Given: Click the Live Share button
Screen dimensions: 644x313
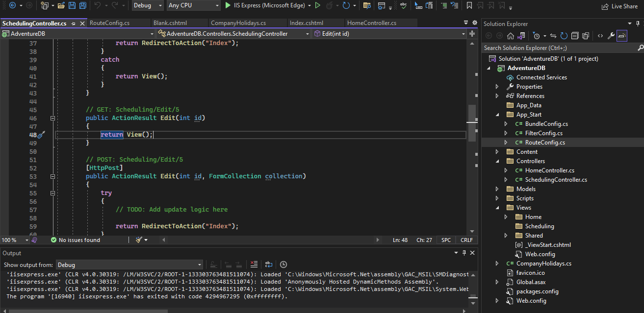Looking at the screenshot, I should [619, 6].
